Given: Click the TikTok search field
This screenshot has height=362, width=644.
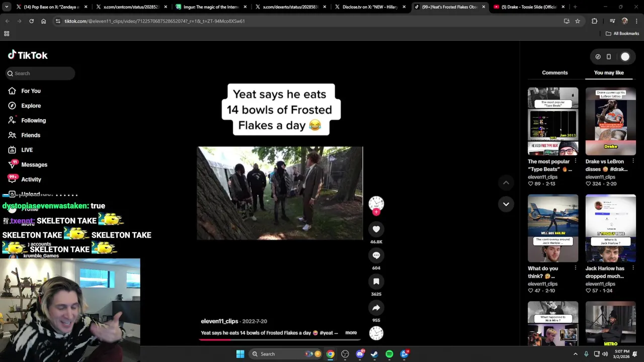Looking at the screenshot, I should pos(40,73).
